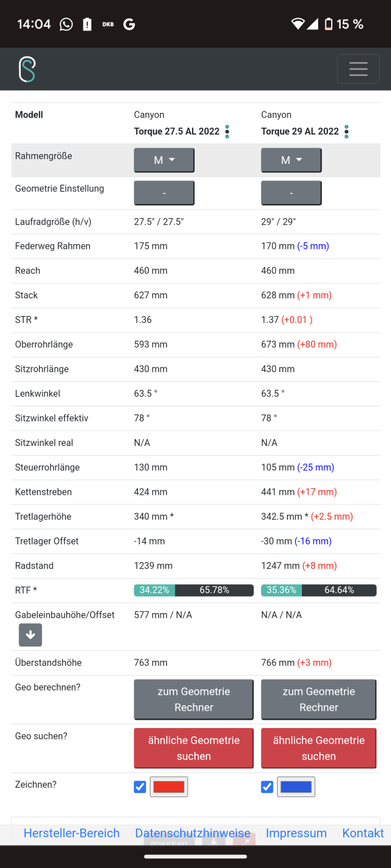
Task: Open the Hersteller-Bereich footer link
Action: click(x=72, y=833)
